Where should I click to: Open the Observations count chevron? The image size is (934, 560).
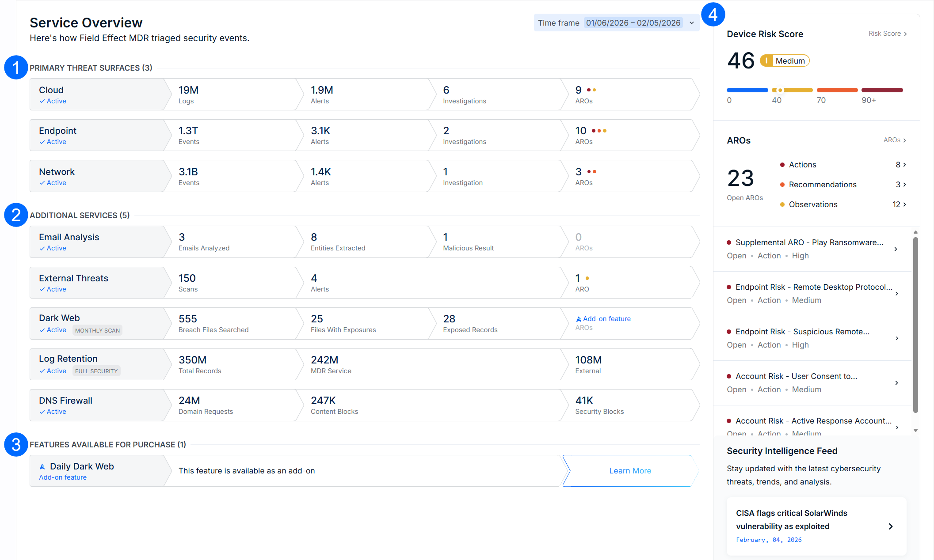click(904, 204)
